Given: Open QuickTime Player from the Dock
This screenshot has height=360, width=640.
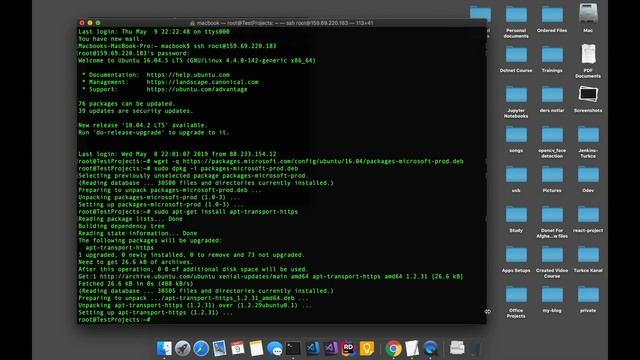Looking at the screenshot, I should coord(430,348).
